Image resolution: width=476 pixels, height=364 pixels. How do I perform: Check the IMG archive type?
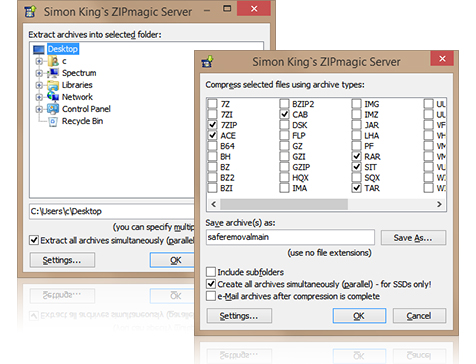click(x=357, y=104)
